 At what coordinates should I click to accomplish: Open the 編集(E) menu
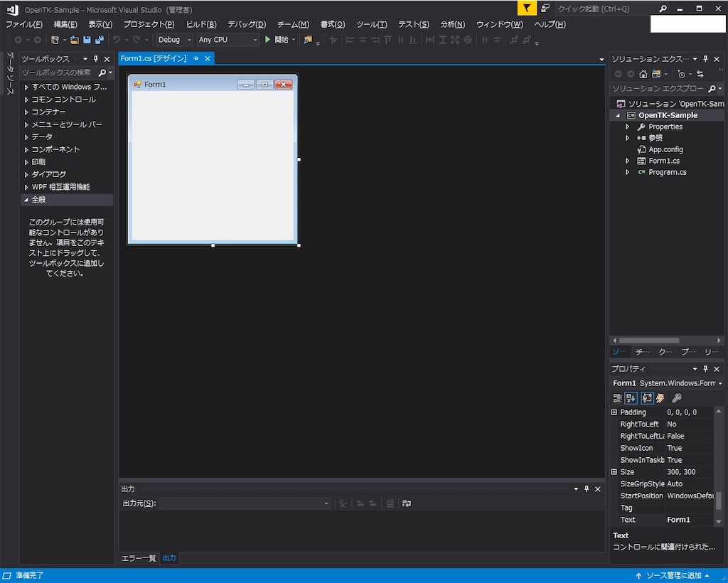(x=65, y=25)
